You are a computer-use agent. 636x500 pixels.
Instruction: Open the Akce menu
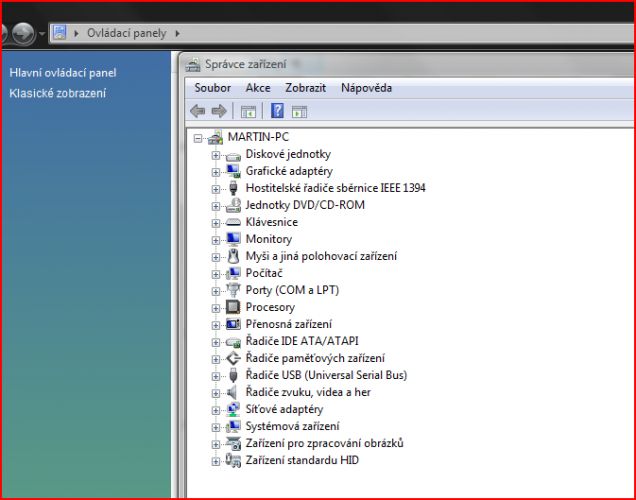point(258,88)
